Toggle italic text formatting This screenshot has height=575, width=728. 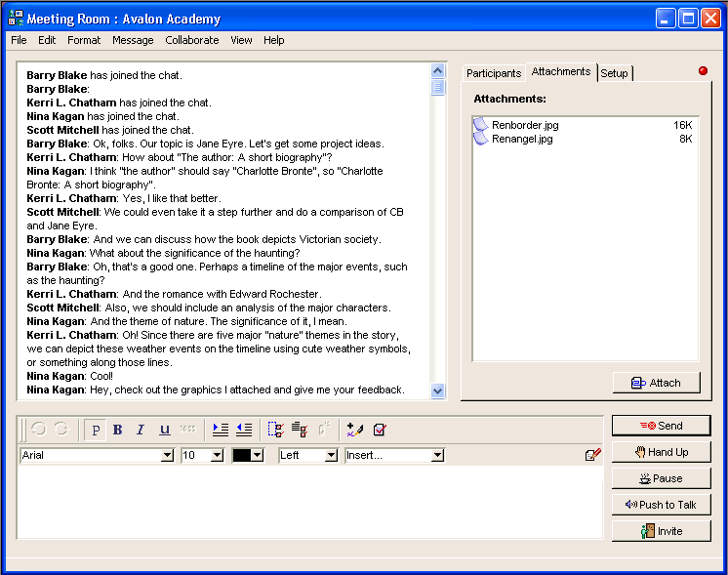(141, 430)
